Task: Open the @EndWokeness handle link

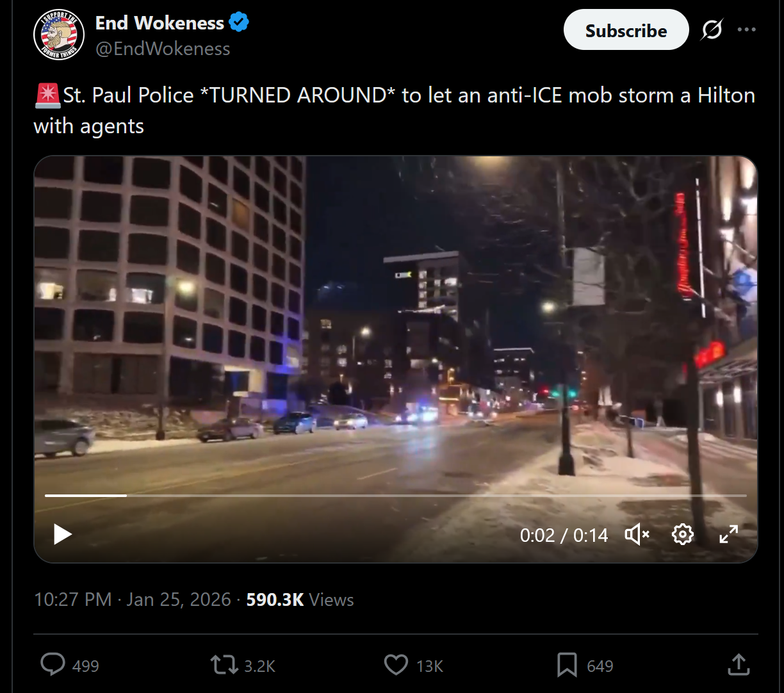Action: [163, 49]
